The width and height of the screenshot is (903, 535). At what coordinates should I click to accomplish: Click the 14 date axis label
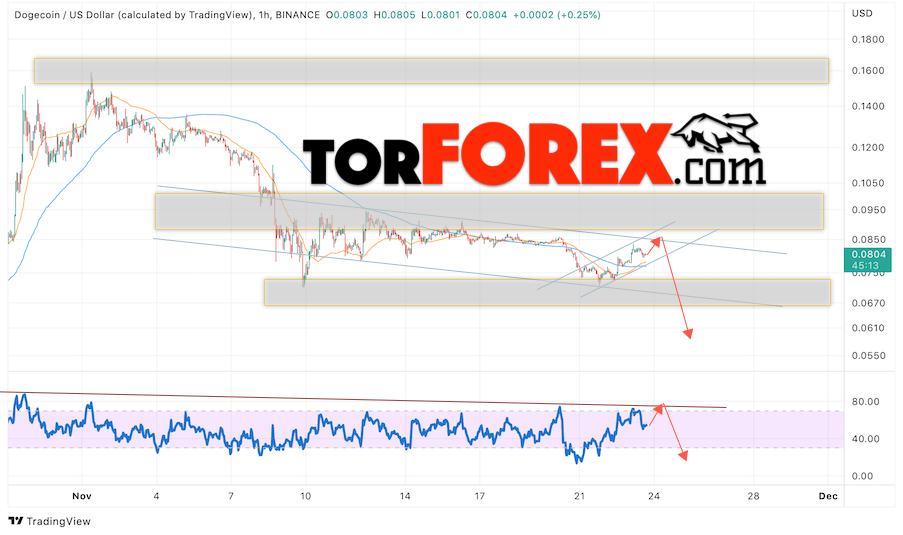click(x=405, y=496)
